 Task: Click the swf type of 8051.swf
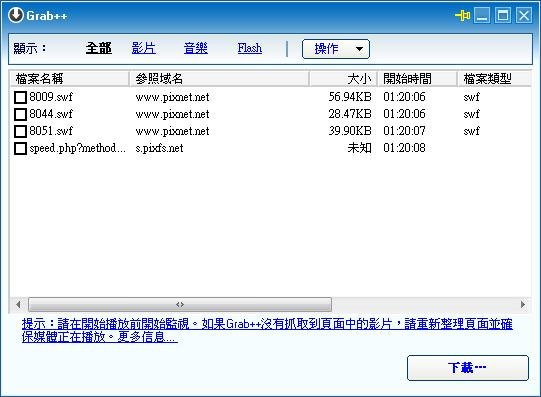472,131
